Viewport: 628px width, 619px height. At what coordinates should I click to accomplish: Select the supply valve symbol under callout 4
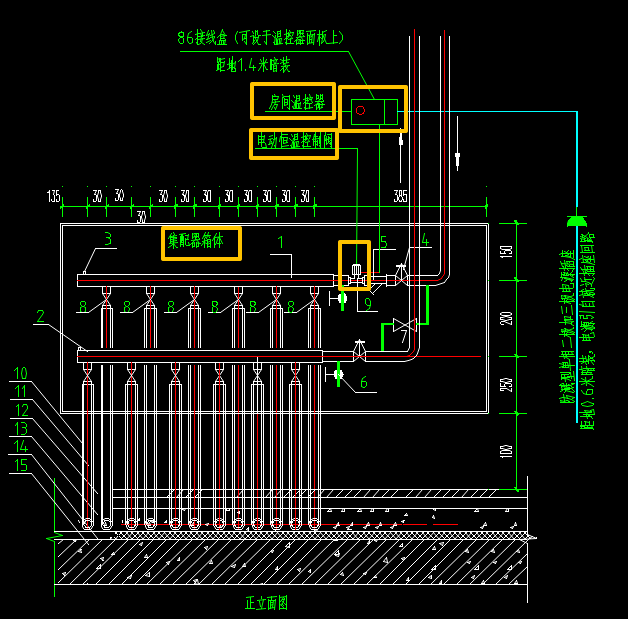point(401,274)
